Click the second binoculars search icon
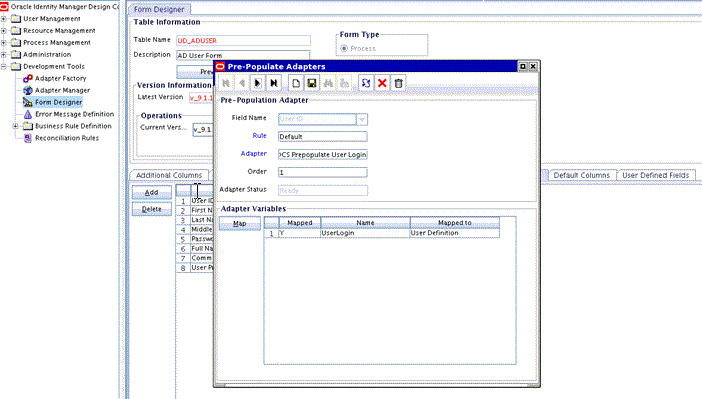The height and width of the screenshot is (399, 702). pyautogui.click(x=344, y=83)
